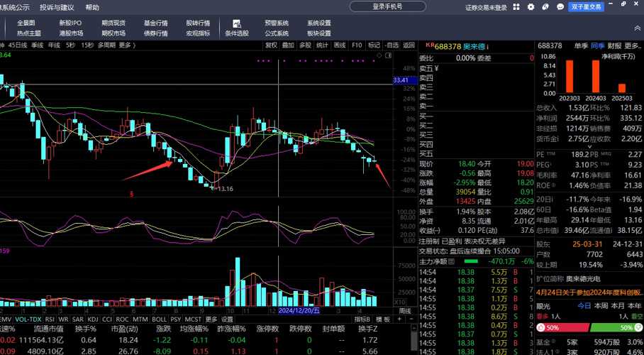Screen dimensions: 644x355
Task: Select the RSI indicator tab
Action: [x=50, y=319]
